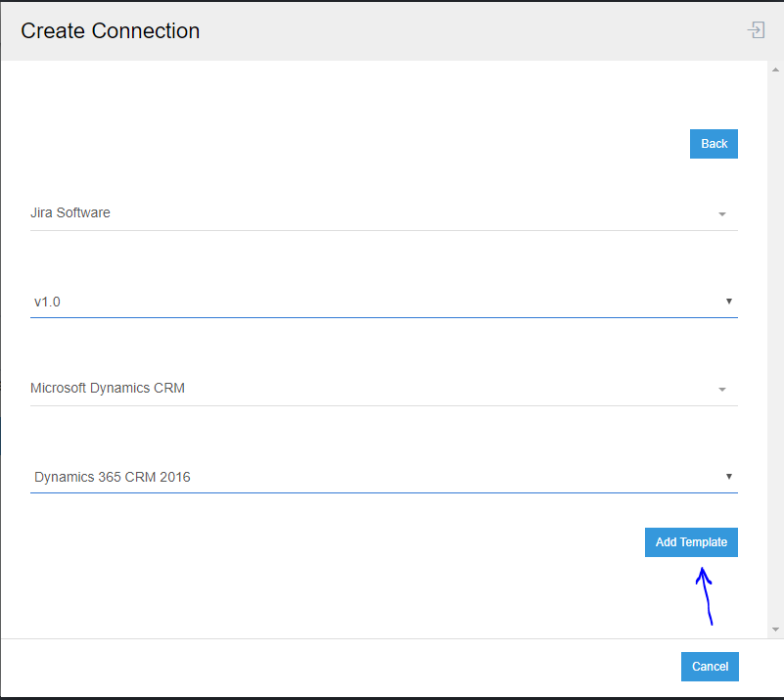Cancel the Create Connection dialog
Image resolution: width=784 pixels, height=700 pixels.
pos(710,667)
